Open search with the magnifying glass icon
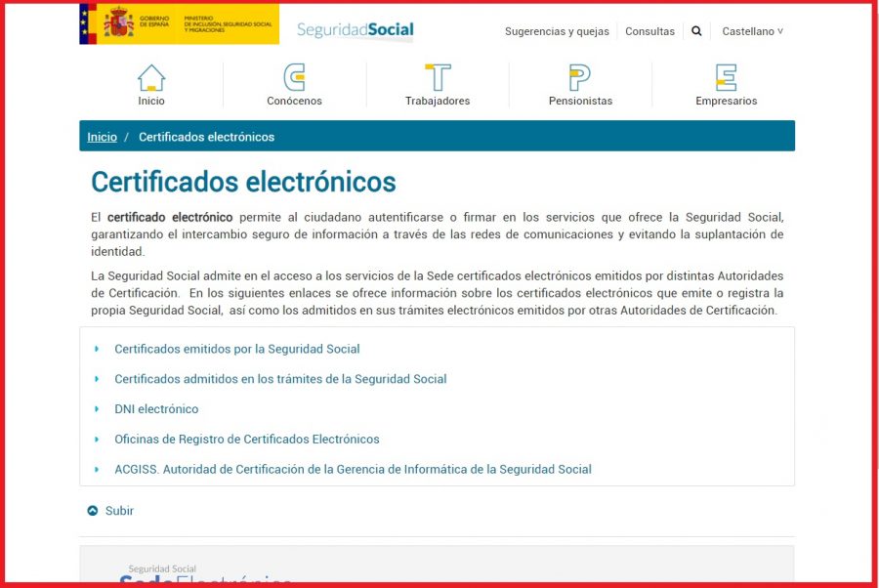879x588 pixels. click(x=696, y=31)
